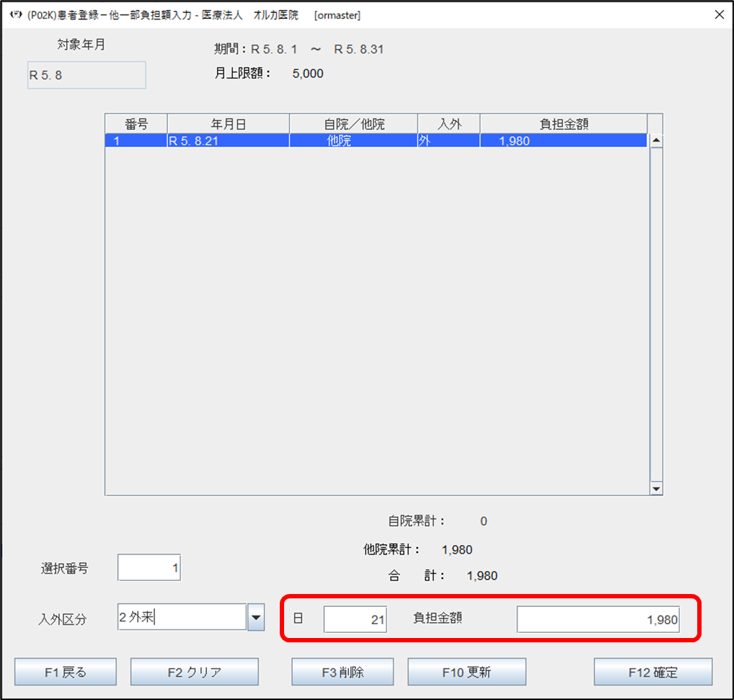Click the 年月日 column header

pyautogui.click(x=229, y=124)
